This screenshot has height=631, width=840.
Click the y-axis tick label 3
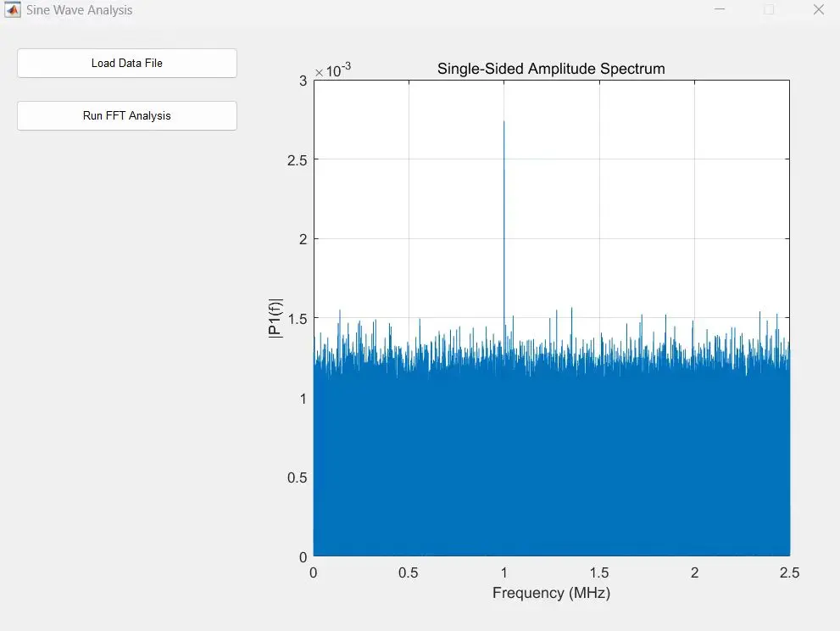pyautogui.click(x=303, y=81)
